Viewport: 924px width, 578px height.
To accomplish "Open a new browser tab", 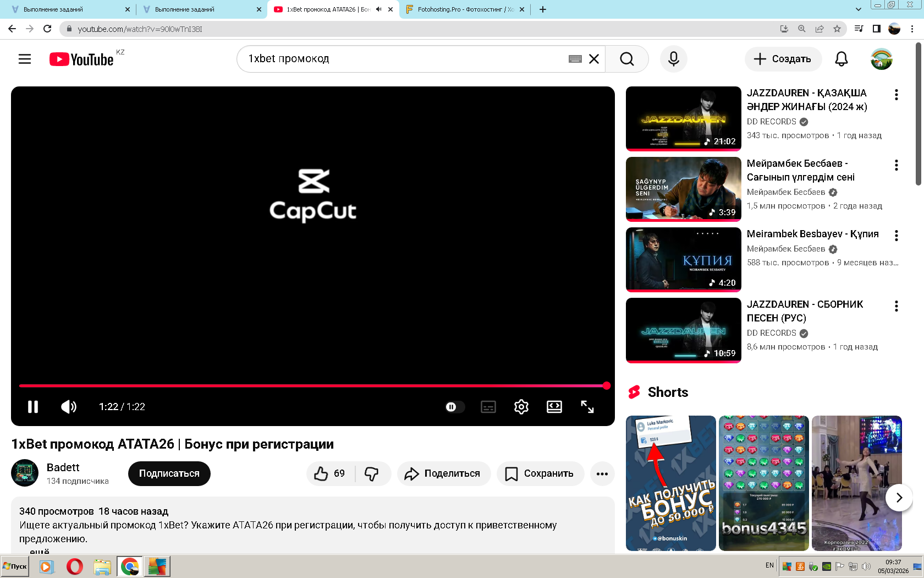I will 543,9.
